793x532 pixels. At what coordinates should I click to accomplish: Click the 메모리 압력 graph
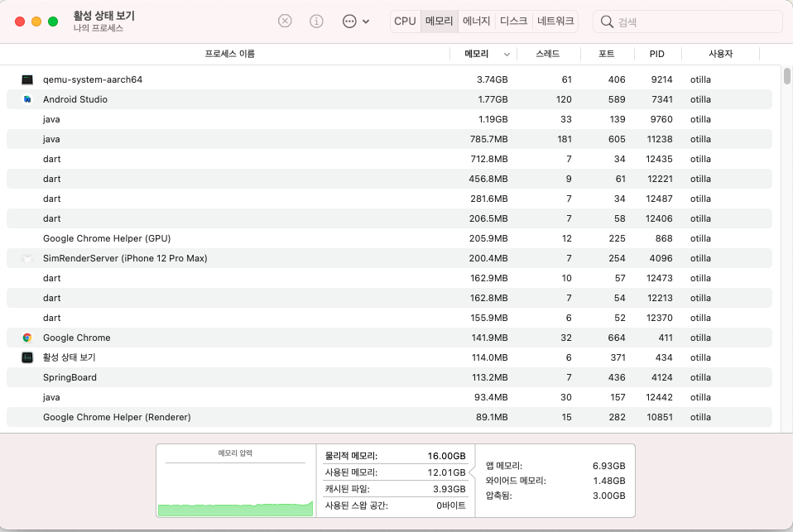236,481
